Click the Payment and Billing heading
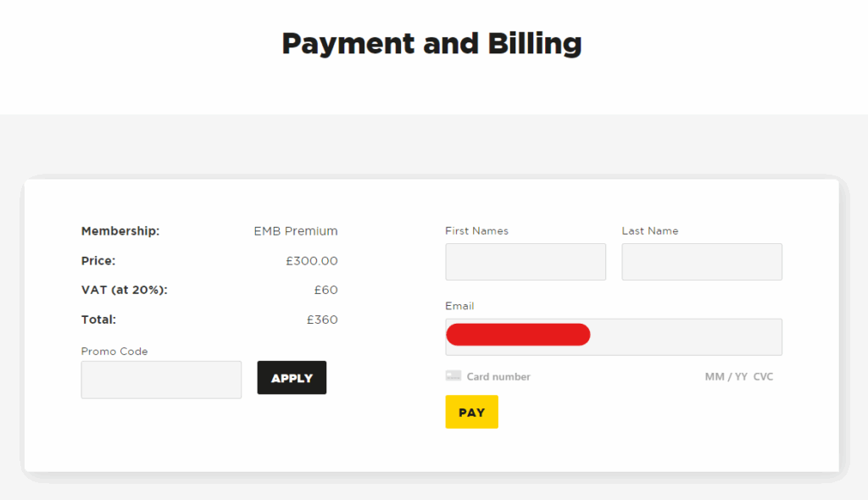This screenshot has height=500, width=868. click(x=431, y=44)
